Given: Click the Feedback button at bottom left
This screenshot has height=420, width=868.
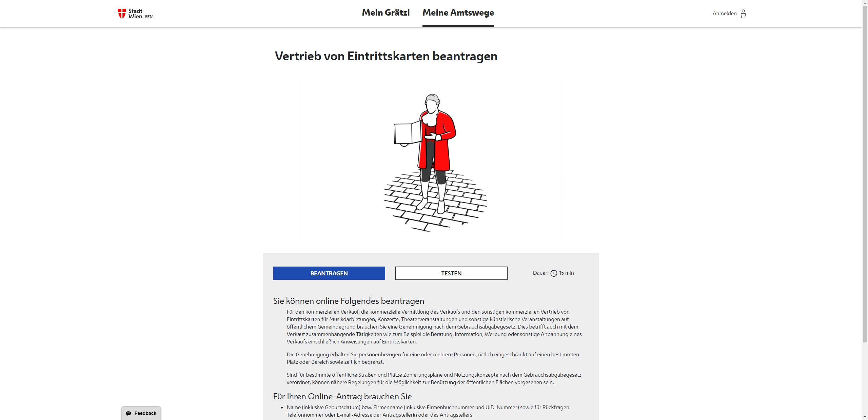Looking at the screenshot, I should click(139, 413).
